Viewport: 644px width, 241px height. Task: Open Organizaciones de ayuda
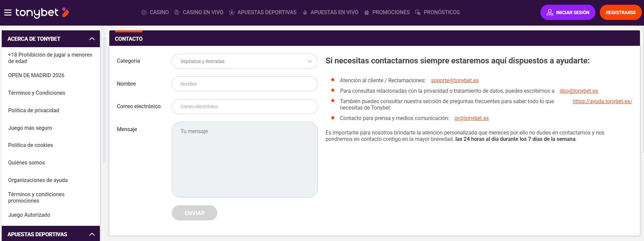pos(38,180)
